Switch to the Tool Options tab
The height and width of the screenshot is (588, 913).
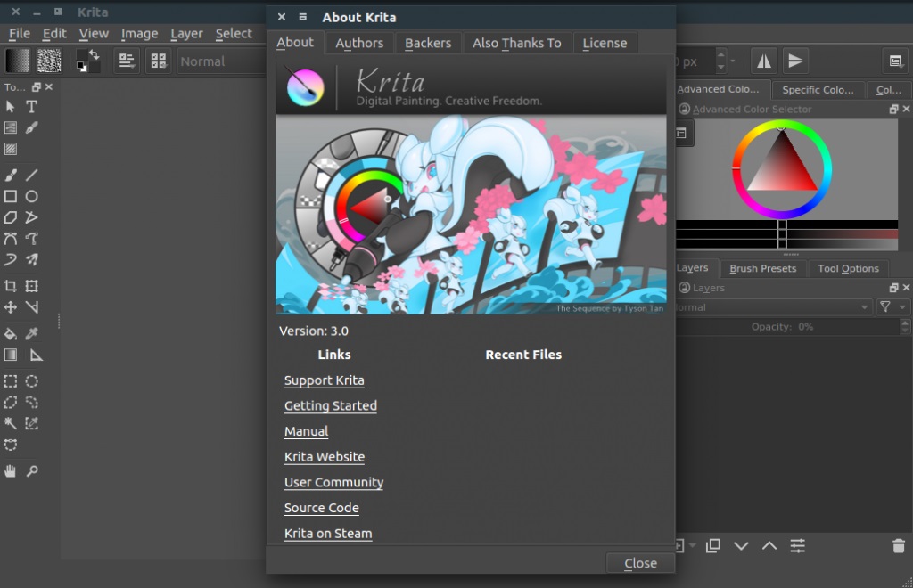pos(849,268)
